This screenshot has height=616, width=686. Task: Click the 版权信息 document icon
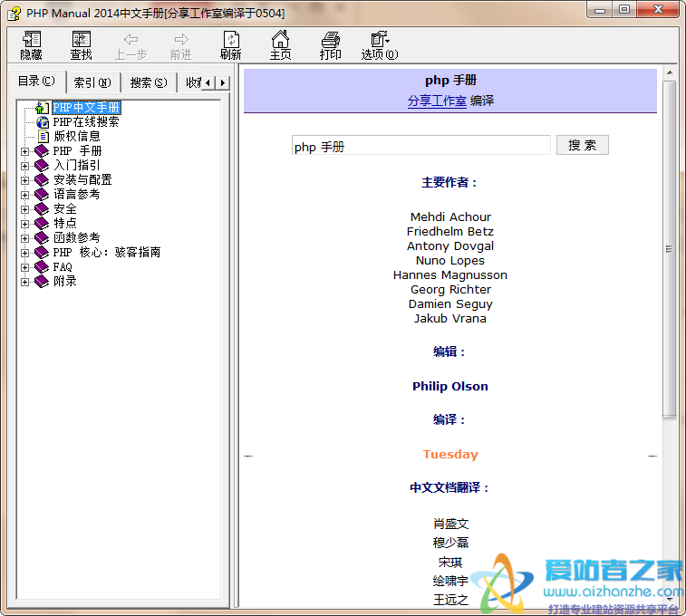click(x=43, y=137)
